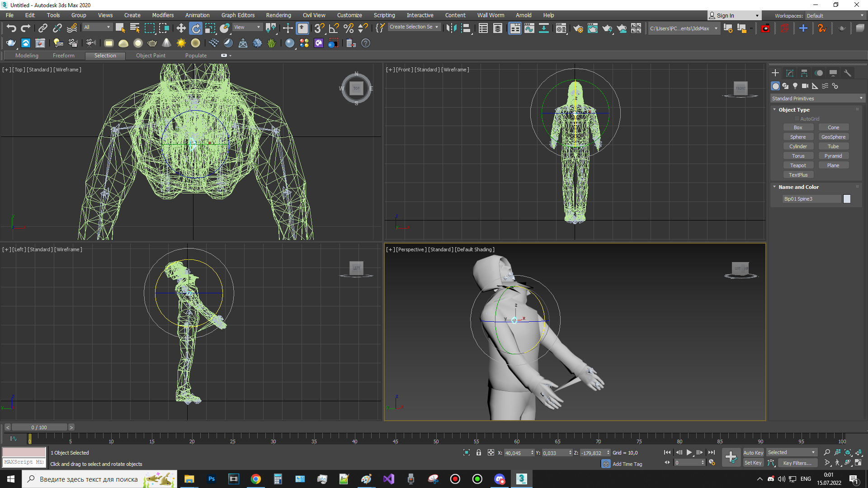Open the Modifiers menu
Screen dimensions: 868x488
(163, 15)
